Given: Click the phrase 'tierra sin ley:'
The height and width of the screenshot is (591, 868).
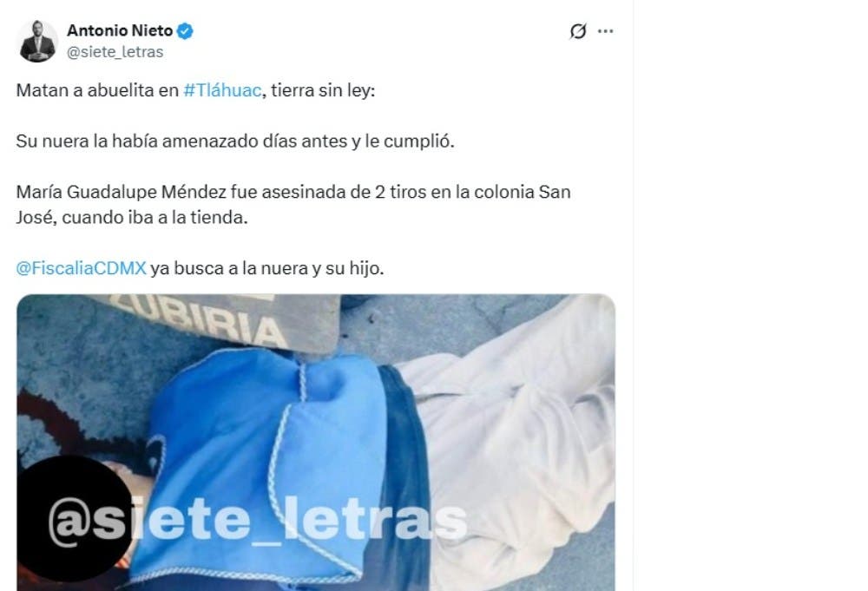Looking at the screenshot, I should (x=323, y=90).
